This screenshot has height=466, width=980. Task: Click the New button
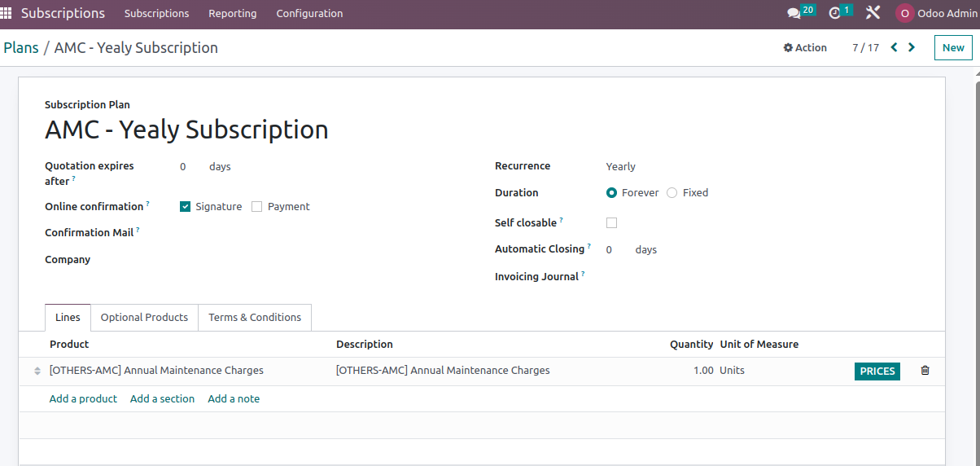click(953, 47)
